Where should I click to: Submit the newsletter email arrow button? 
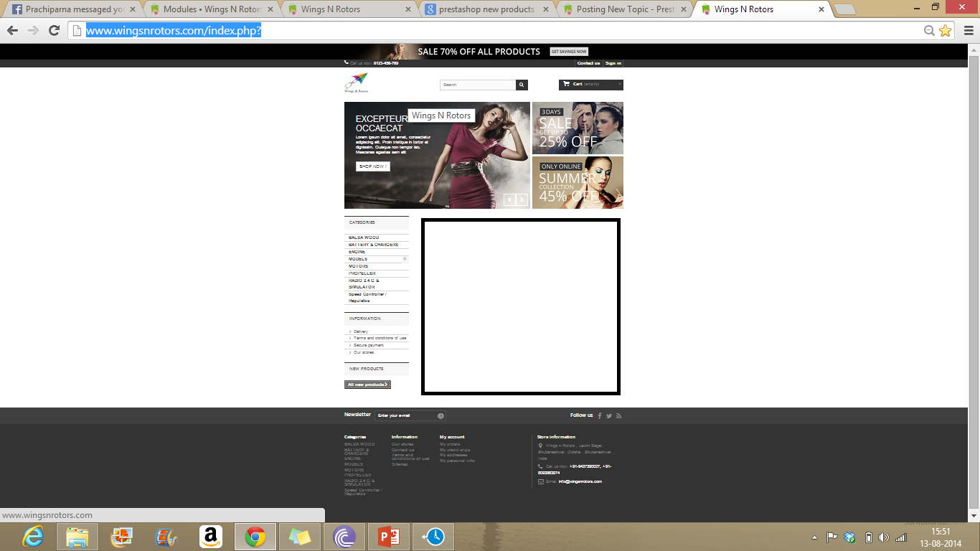(440, 416)
